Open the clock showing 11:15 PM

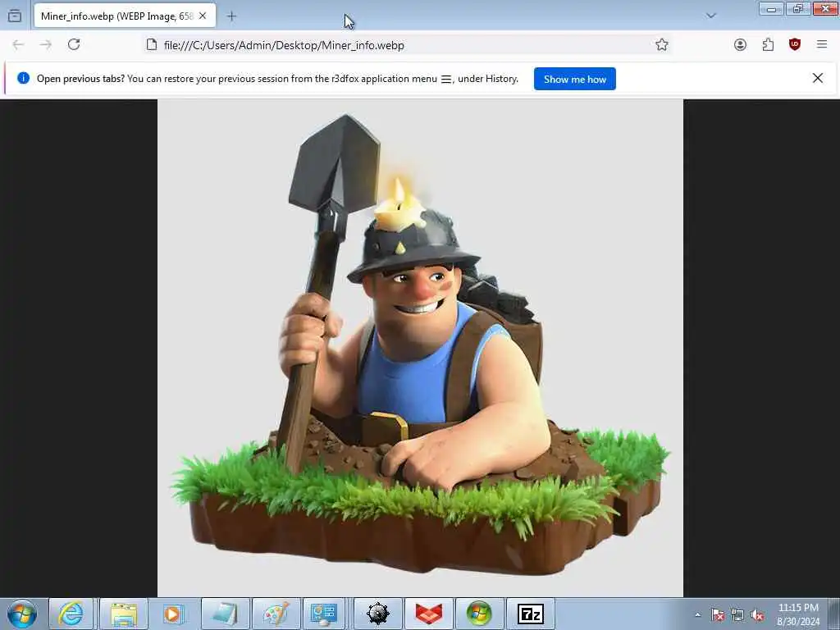798,614
